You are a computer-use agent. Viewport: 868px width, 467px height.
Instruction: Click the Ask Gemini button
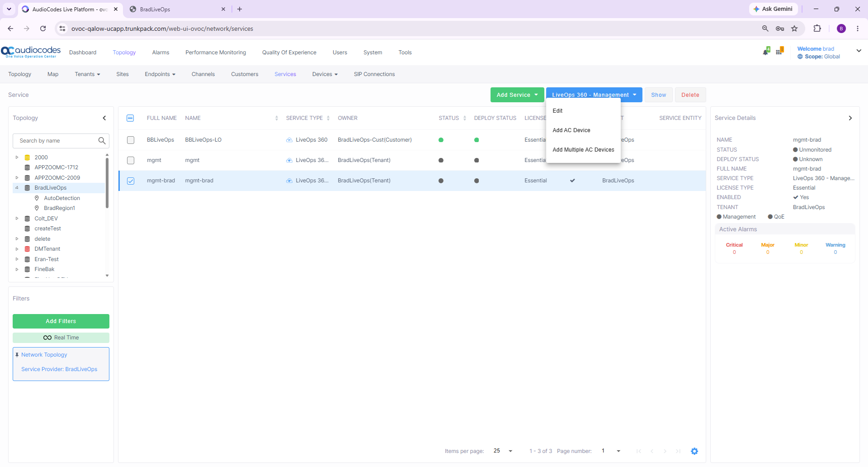click(x=773, y=9)
